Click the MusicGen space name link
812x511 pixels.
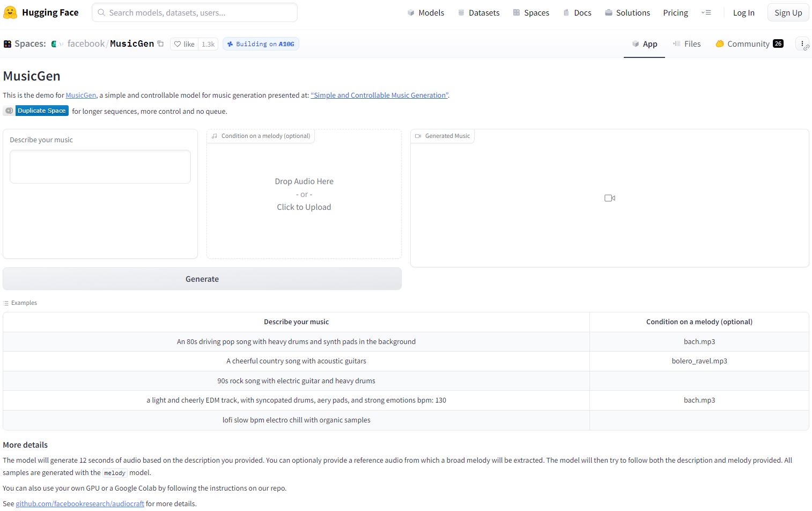pyautogui.click(x=132, y=43)
